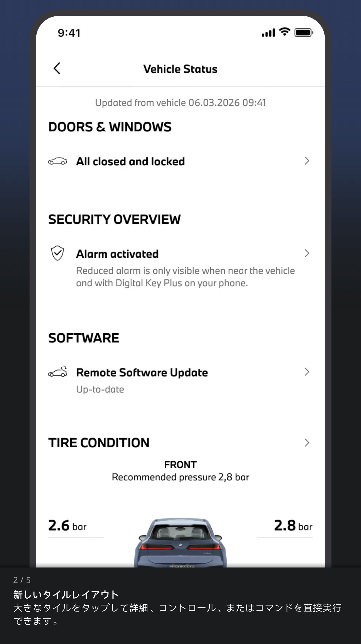Expand Alarm activated details chevron
361x644 pixels.
coord(307,253)
